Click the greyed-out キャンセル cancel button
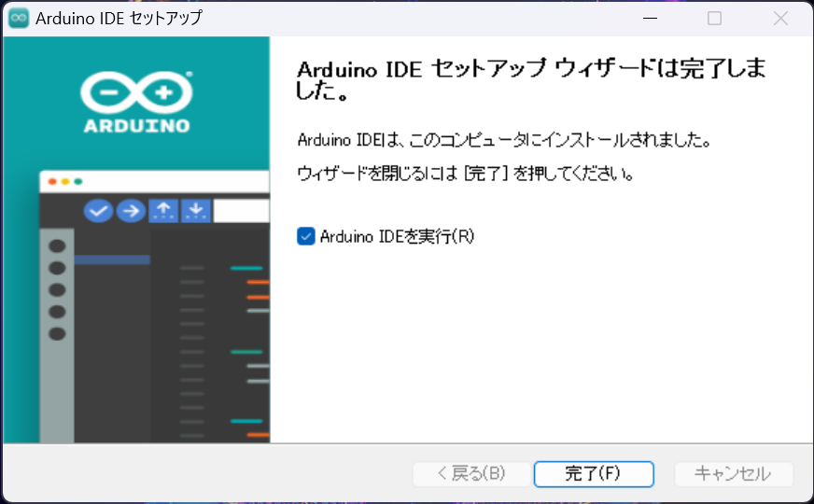Image resolution: width=814 pixels, height=504 pixels. (734, 474)
